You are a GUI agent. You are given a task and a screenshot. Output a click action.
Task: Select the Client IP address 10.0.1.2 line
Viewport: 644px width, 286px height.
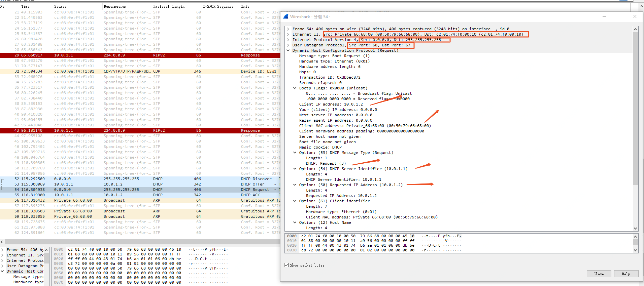coord(331,104)
